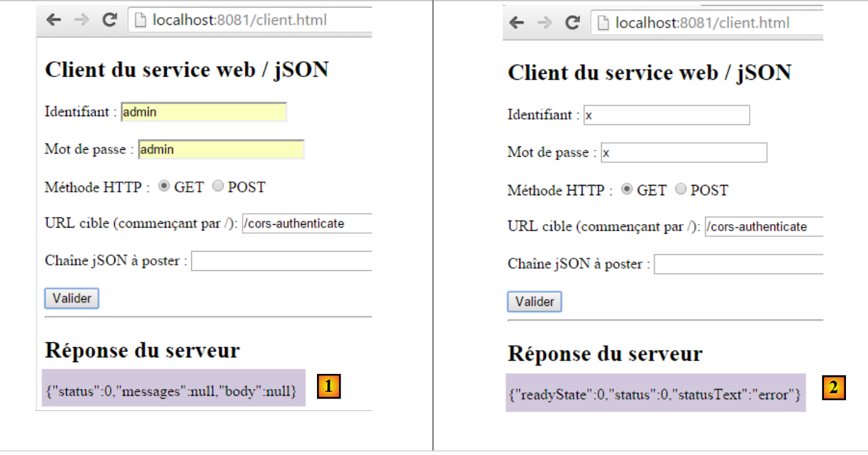Reload the page in the right browser
The image size is (868, 455).
click(572, 23)
